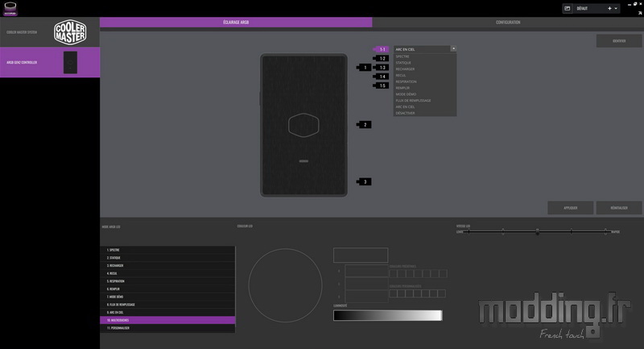The width and height of the screenshot is (644, 349).
Task: Select port connector 1-2
Action: [382, 58]
